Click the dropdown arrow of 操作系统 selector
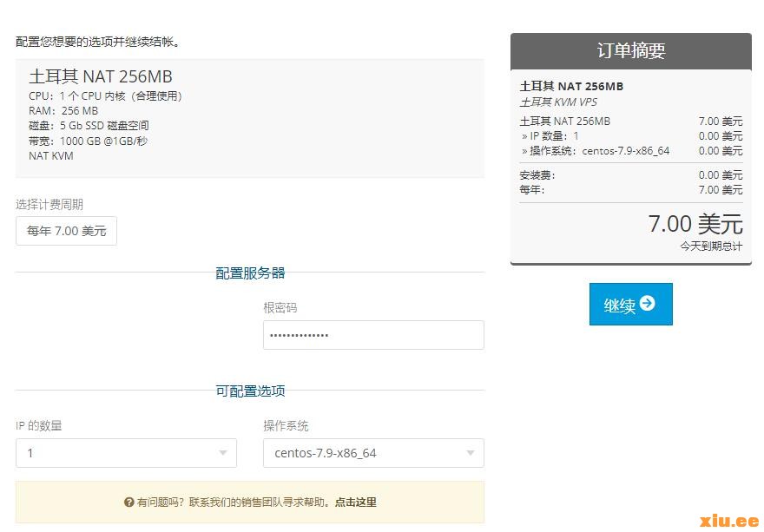Image resolution: width=764 pixels, height=532 pixels. click(471, 453)
